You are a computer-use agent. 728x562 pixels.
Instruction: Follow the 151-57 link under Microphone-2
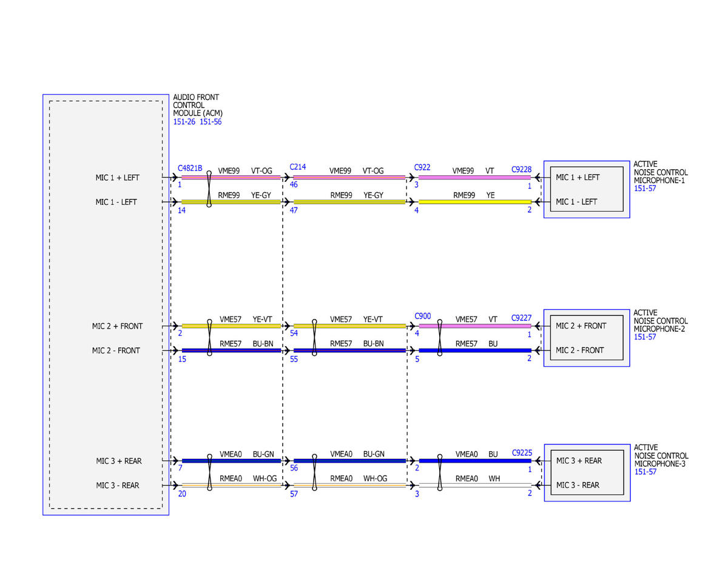coord(645,337)
